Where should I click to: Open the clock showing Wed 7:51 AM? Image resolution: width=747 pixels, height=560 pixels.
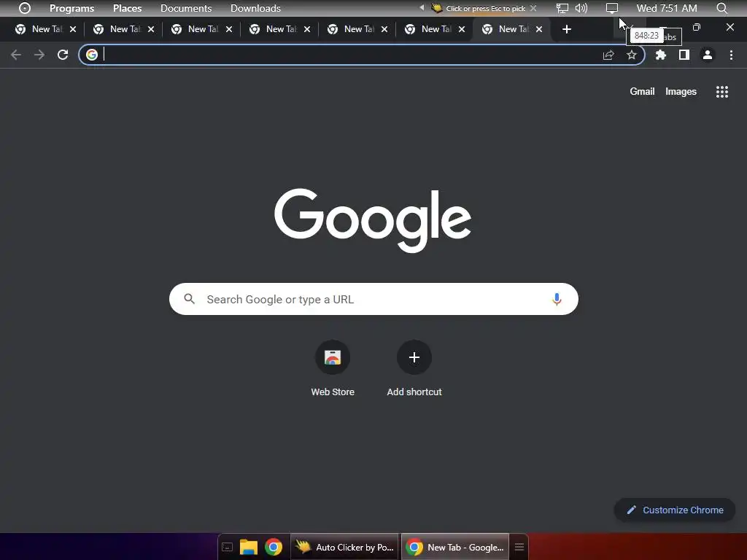coord(667,8)
